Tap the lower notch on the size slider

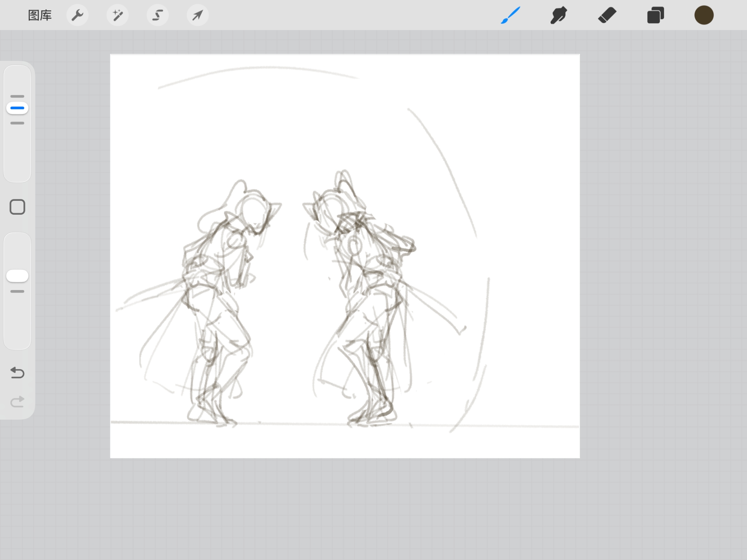(17, 123)
